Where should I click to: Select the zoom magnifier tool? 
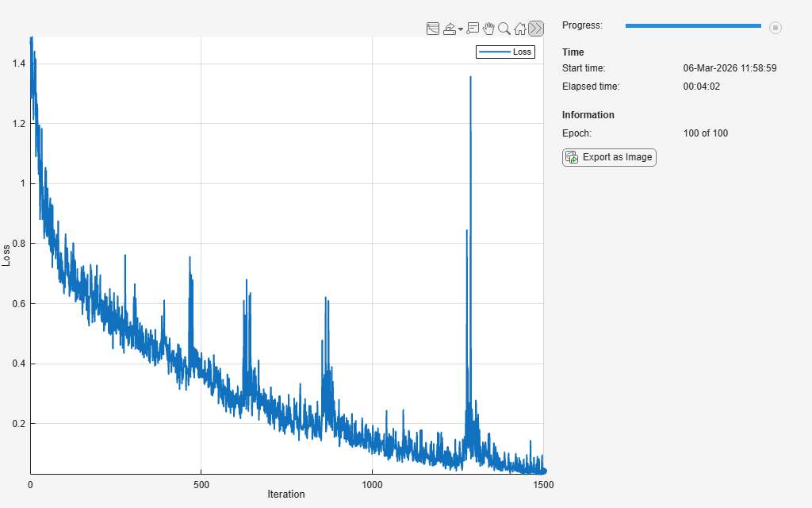tap(504, 29)
